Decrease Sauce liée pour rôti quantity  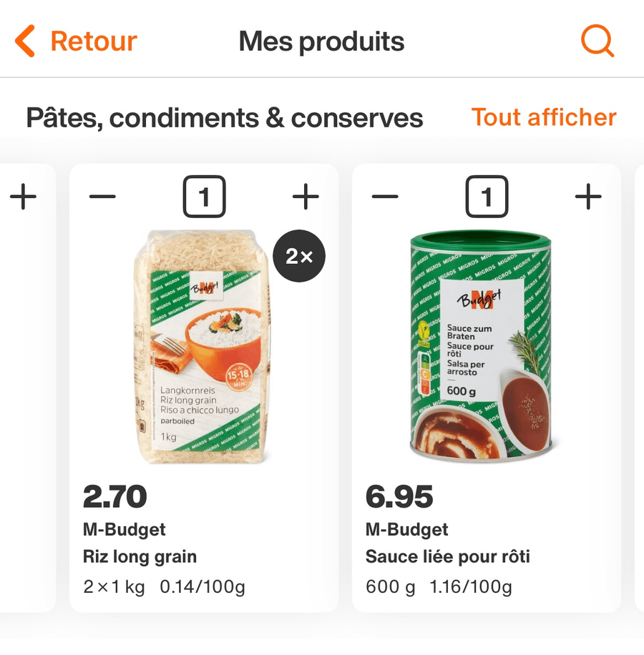point(385,197)
